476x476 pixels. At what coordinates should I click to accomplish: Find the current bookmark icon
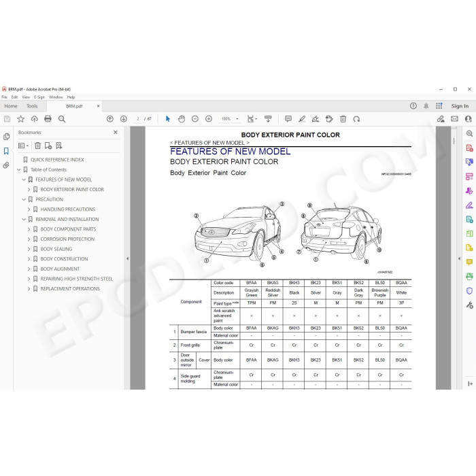pos(59,146)
